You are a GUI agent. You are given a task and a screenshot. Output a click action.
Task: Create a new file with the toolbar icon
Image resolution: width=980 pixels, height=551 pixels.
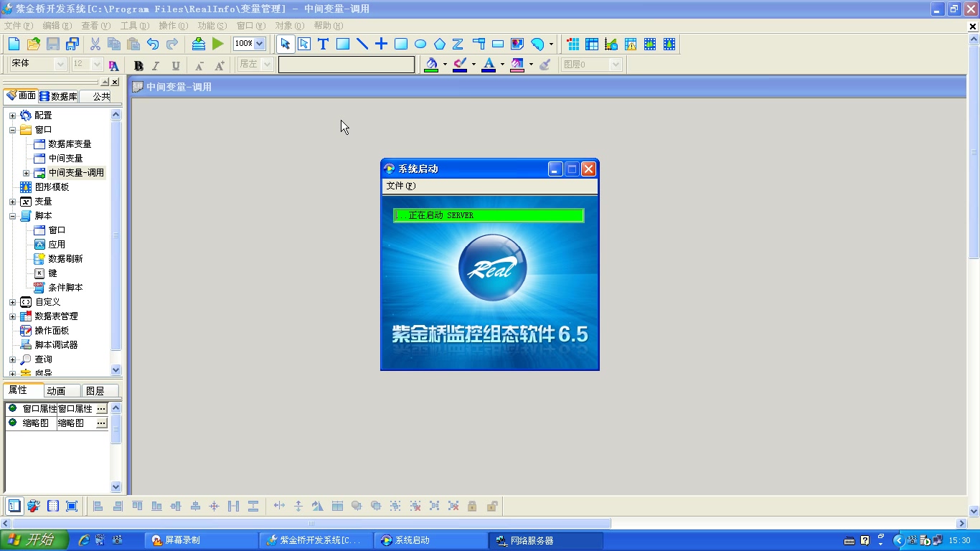pos(14,44)
